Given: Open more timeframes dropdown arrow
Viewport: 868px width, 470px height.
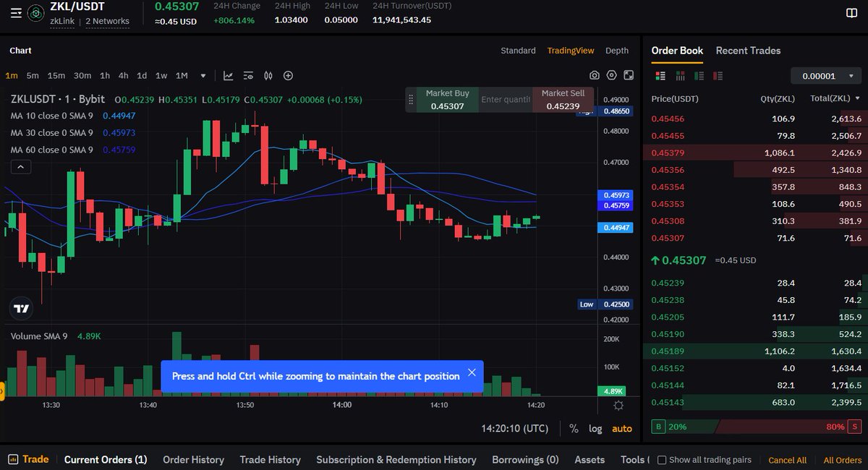Looking at the screenshot, I should pos(203,76).
